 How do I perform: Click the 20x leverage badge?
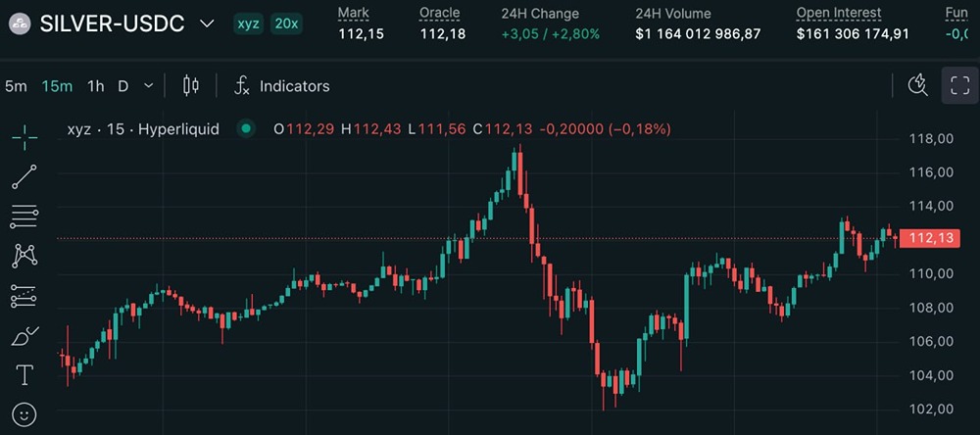(x=287, y=24)
